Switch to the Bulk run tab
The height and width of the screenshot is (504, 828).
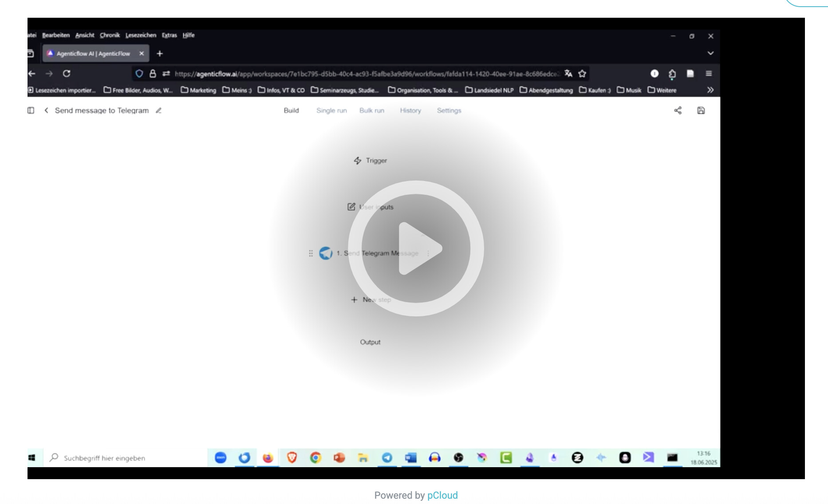(372, 110)
